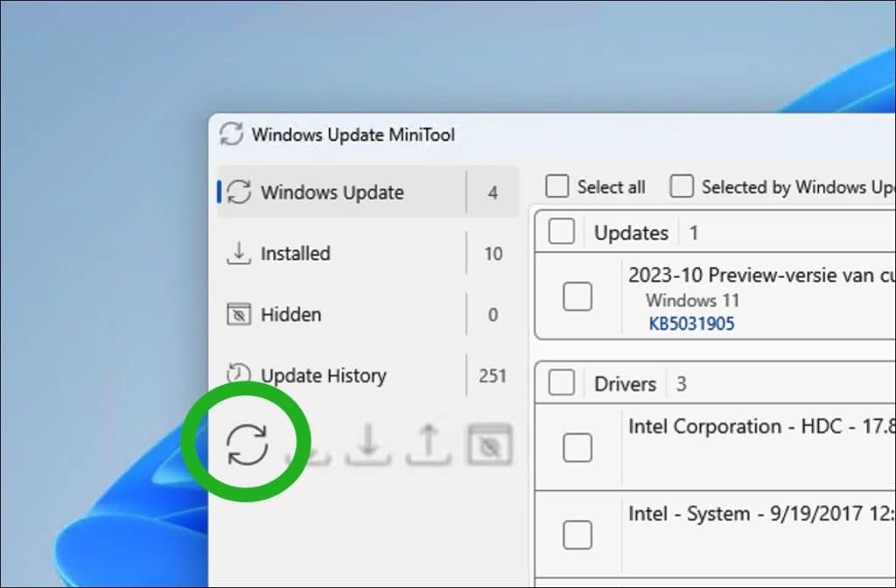Click the crossed-eye hide icon in the bottom toolbar
The width and height of the screenshot is (896, 588).
(489, 444)
